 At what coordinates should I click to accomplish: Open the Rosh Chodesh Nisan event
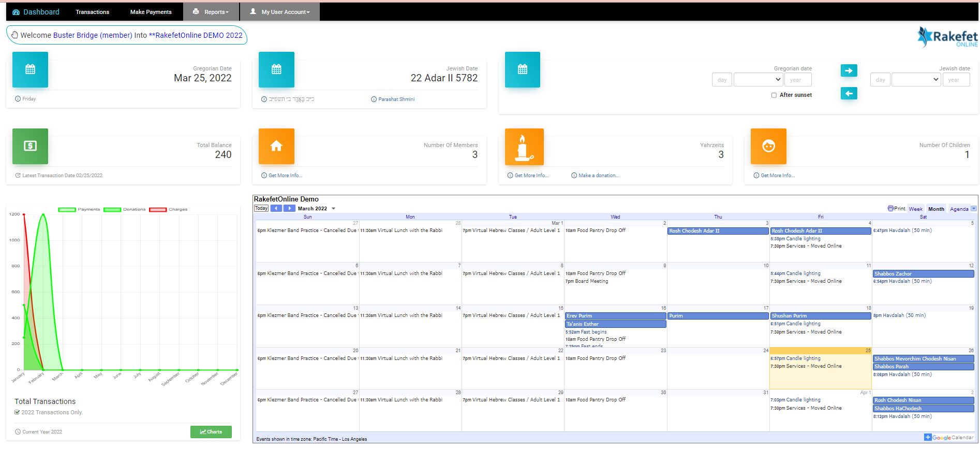[x=923, y=400]
